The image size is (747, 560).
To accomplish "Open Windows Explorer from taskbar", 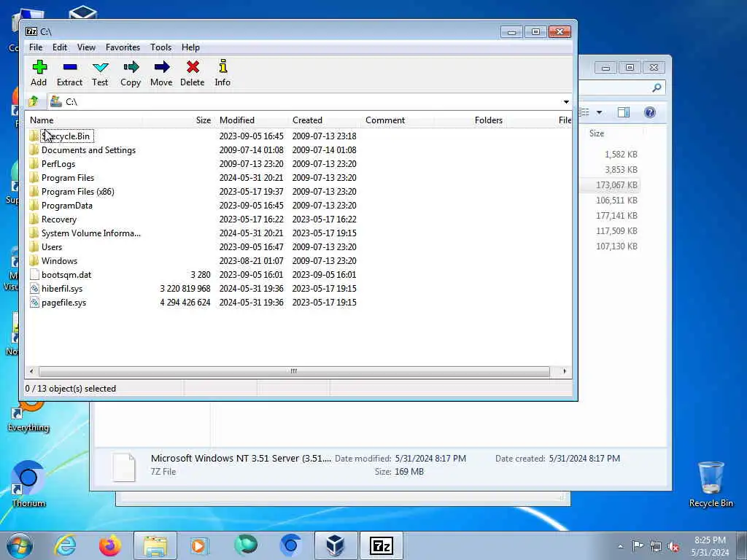I will click(155, 545).
